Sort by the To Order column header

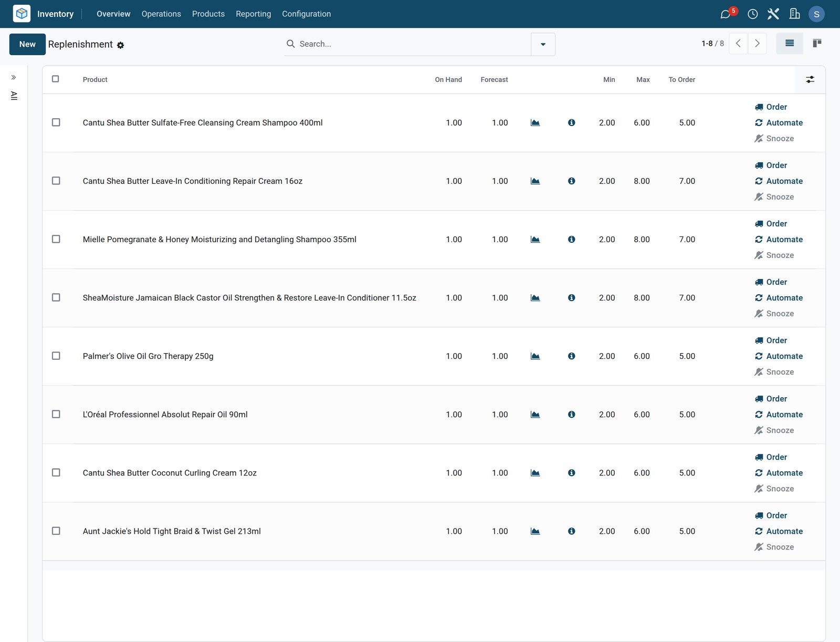click(x=681, y=79)
